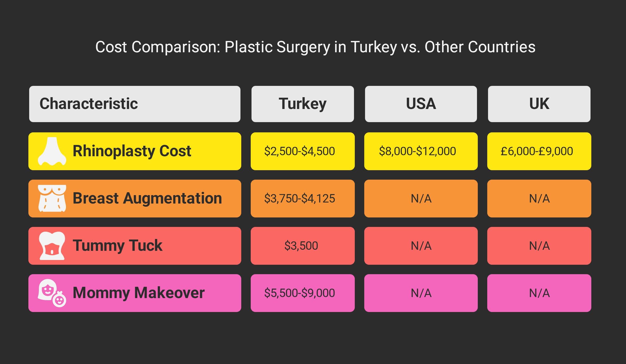The image size is (626, 364).
Task: Click Turkey mommy makeover price $5,500-$9,000
Action: pyautogui.click(x=300, y=293)
